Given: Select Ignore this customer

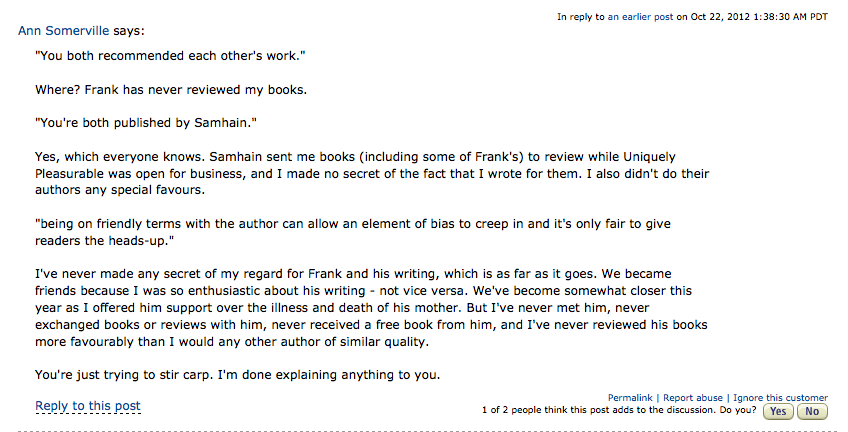Looking at the screenshot, I should (780, 398).
